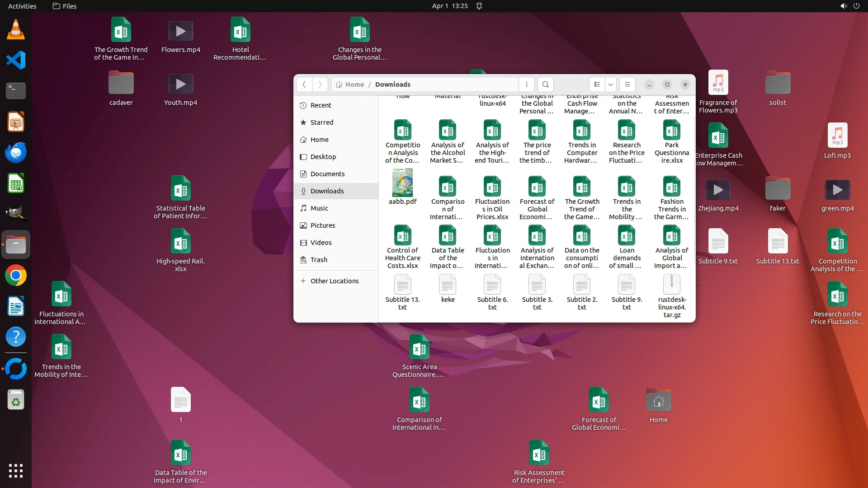
Task: Open Google Chrome from the dock
Action: tap(16, 276)
